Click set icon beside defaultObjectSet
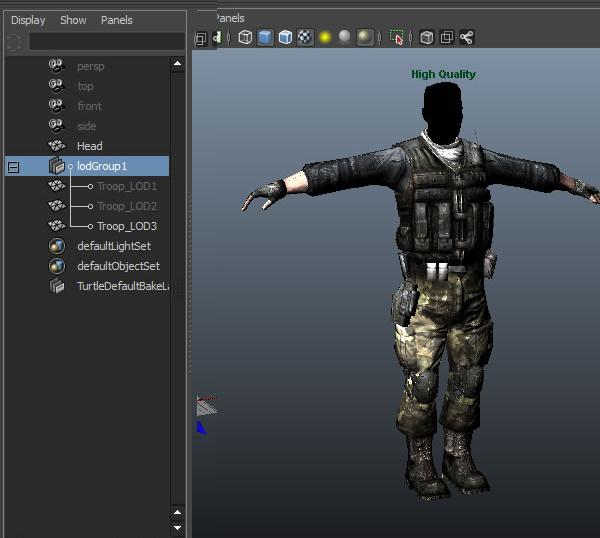600x538 pixels. point(57,266)
